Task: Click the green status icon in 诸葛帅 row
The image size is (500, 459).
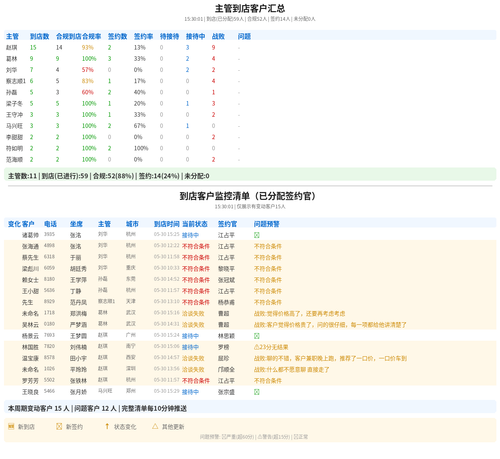Action: point(257,235)
